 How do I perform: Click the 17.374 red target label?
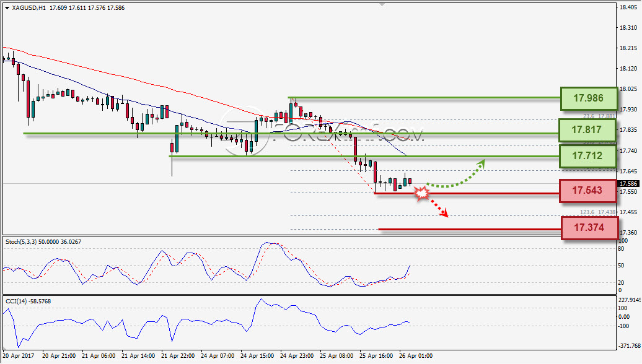tap(589, 227)
